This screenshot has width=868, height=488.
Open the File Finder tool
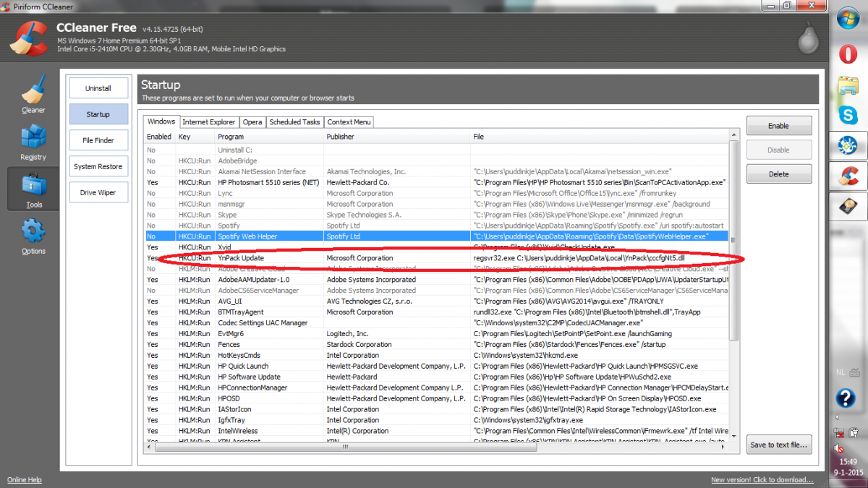(98, 140)
